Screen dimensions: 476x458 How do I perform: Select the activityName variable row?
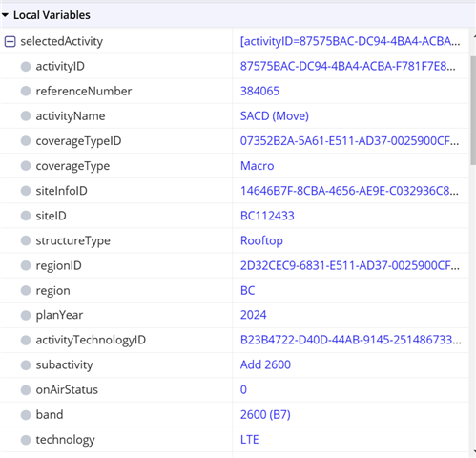pos(235,116)
